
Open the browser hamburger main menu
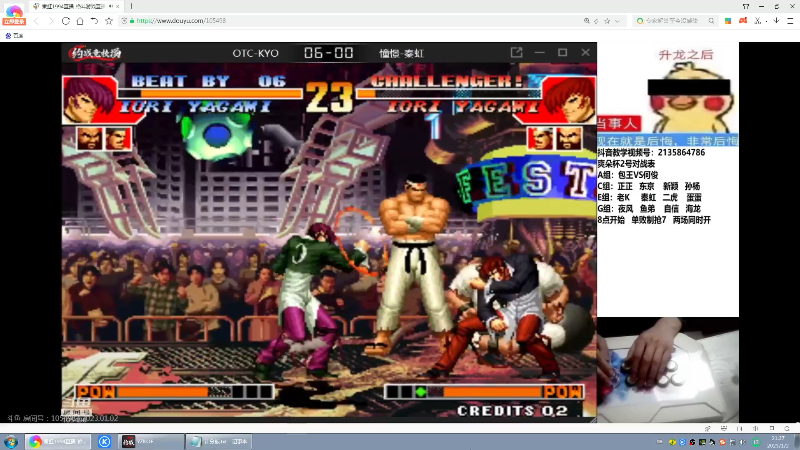coord(790,21)
